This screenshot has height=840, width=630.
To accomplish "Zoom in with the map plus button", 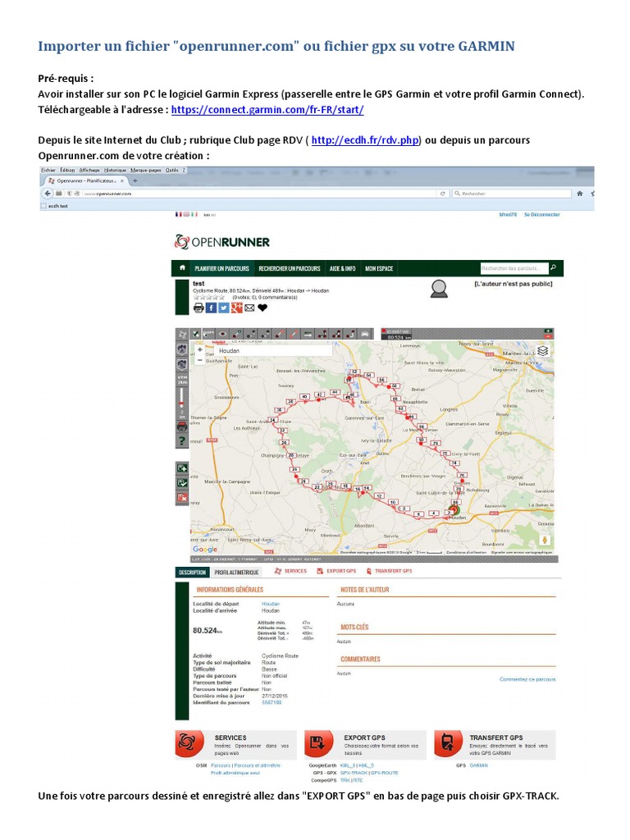I will tap(200, 349).
